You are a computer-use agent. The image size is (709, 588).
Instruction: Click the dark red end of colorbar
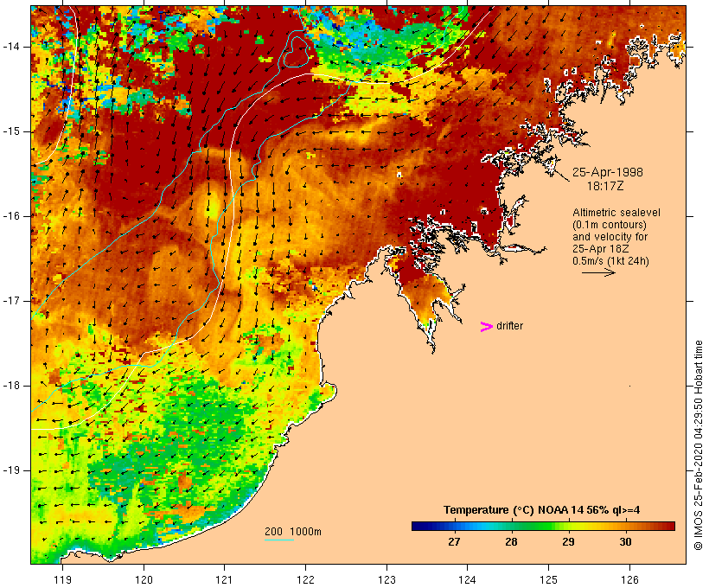pyautogui.click(x=670, y=526)
